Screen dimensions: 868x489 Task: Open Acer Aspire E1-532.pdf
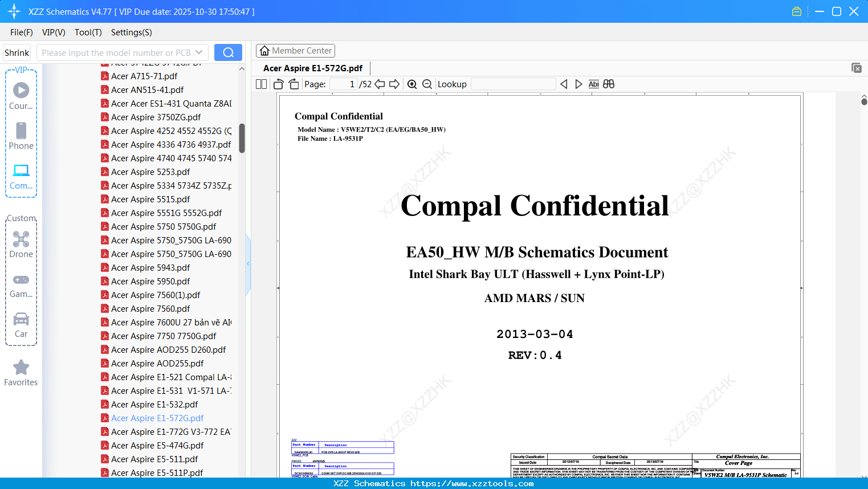[154, 405]
